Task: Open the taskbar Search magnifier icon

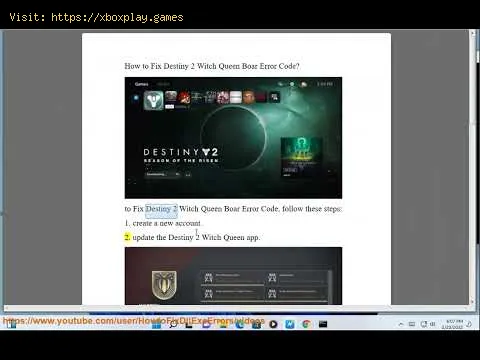Action: (173, 325)
